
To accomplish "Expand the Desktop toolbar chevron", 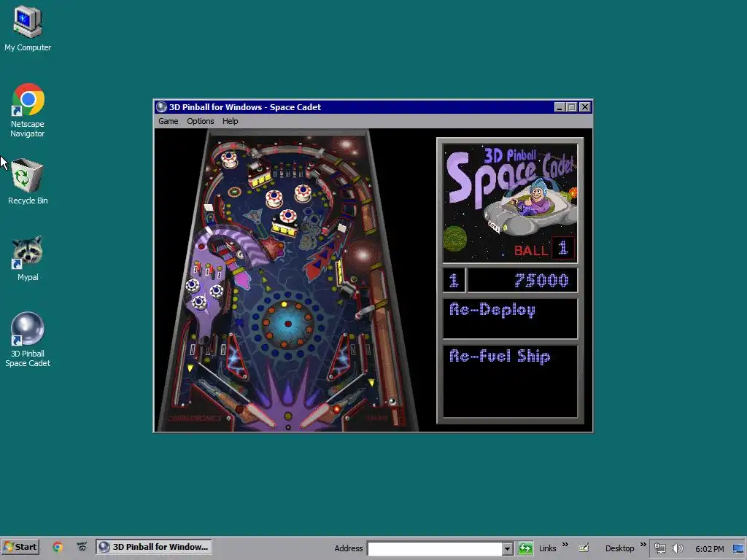I will (643, 545).
